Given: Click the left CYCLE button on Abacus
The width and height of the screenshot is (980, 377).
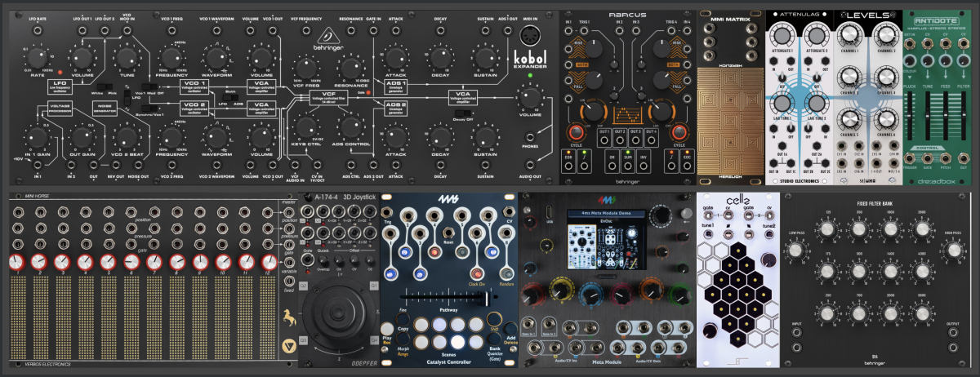Looking at the screenshot, I should coord(576,133).
